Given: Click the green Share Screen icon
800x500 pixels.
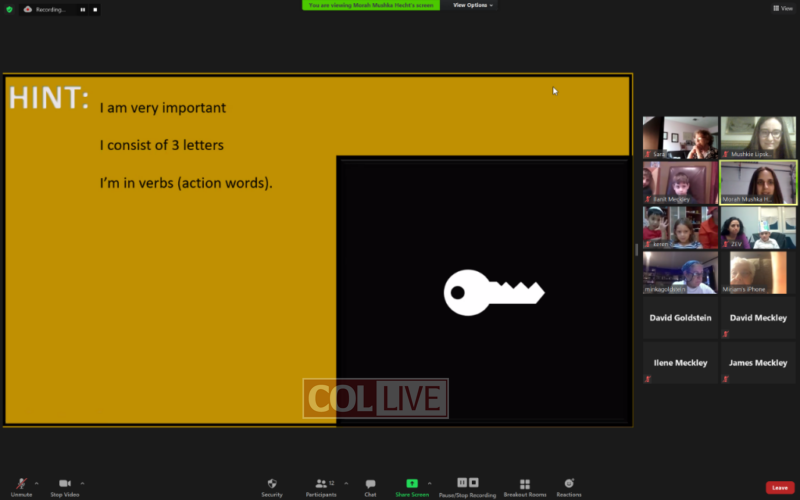Looking at the screenshot, I should (x=412, y=485).
